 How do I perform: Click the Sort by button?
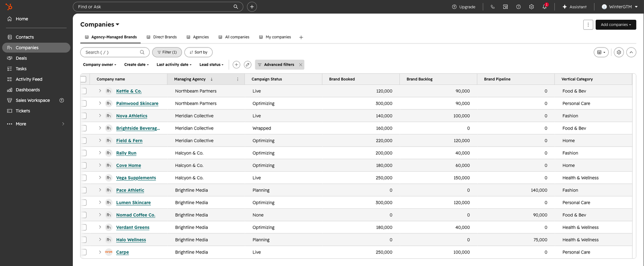coord(198,52)
